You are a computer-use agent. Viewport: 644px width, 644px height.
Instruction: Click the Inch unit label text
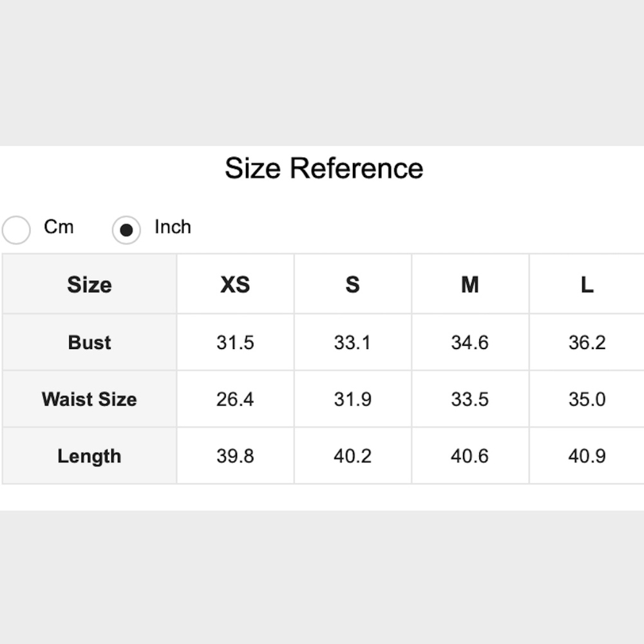(x=173, y=227)
